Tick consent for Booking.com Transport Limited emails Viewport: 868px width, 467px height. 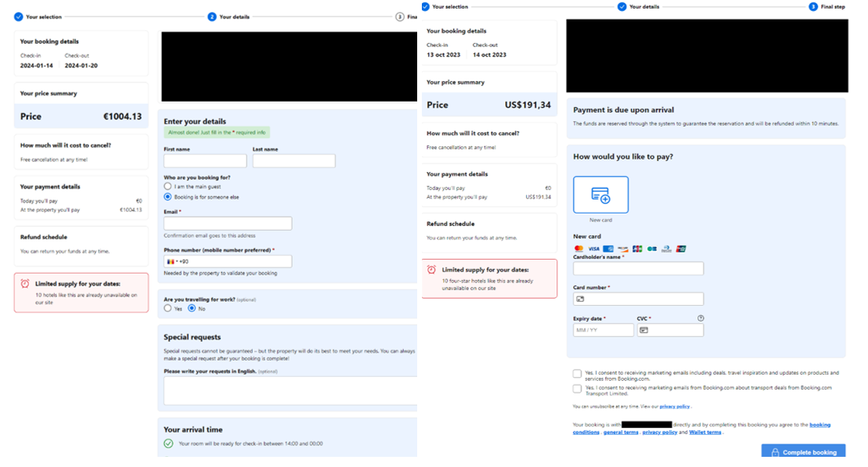click(578, 389)
